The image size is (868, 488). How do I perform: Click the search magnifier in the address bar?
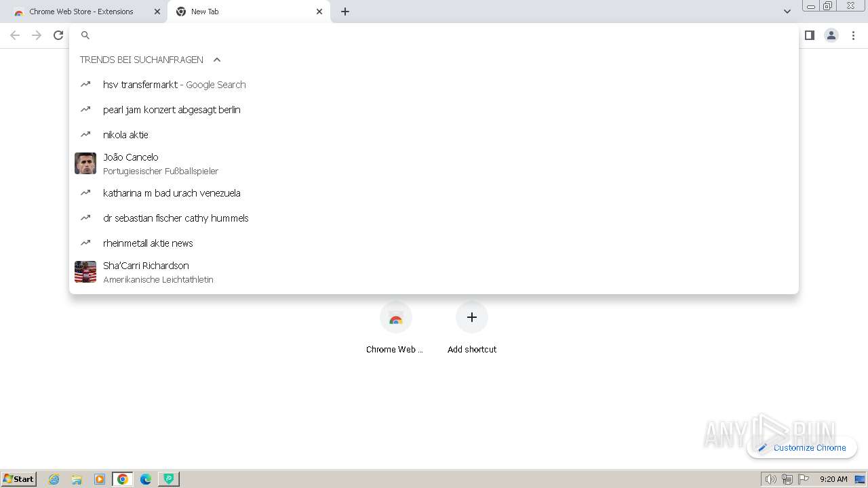(85, 35)
